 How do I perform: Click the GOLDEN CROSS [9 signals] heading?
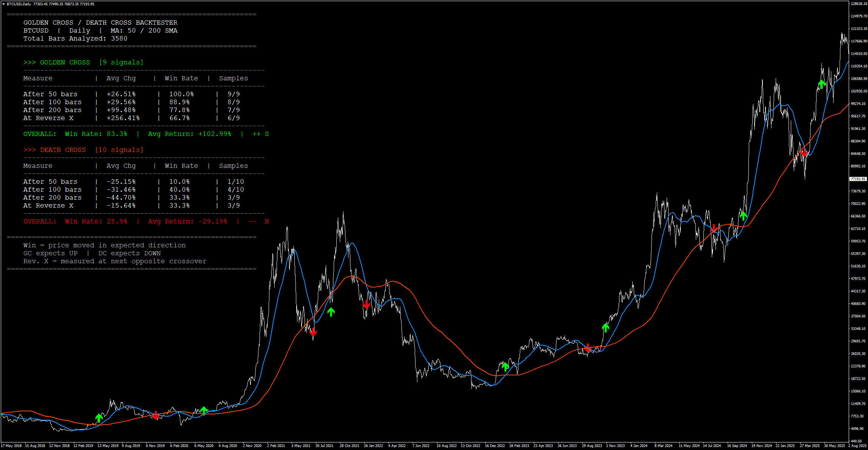tap(83, 62)
